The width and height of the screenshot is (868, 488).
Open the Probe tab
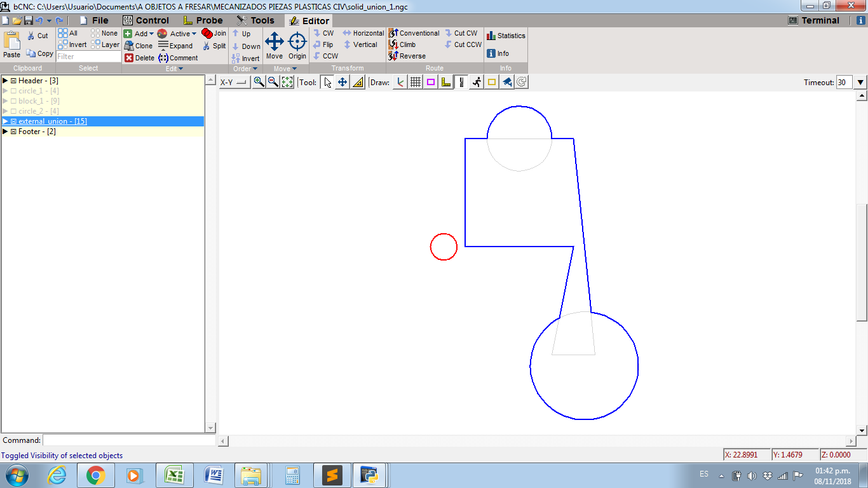[x=203, y=20]
